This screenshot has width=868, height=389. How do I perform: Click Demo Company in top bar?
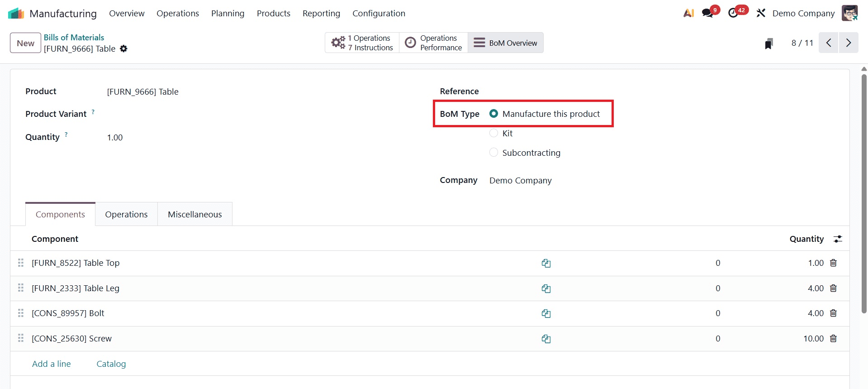[x=803, y=14]
